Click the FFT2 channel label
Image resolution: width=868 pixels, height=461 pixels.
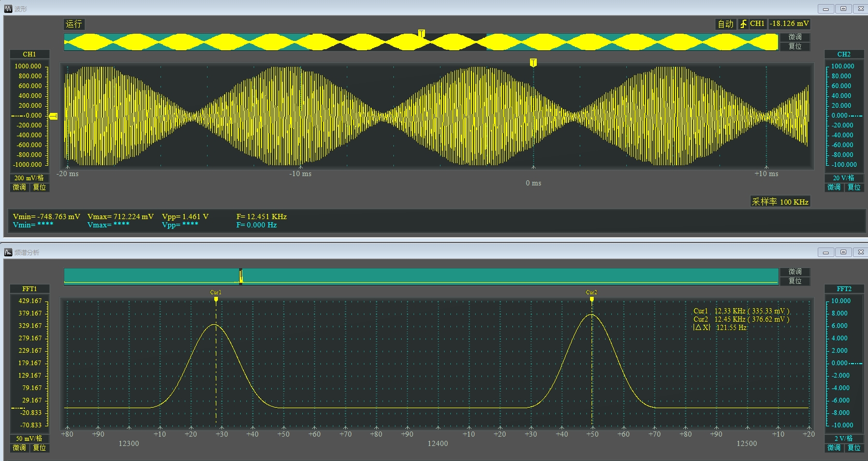844,289
